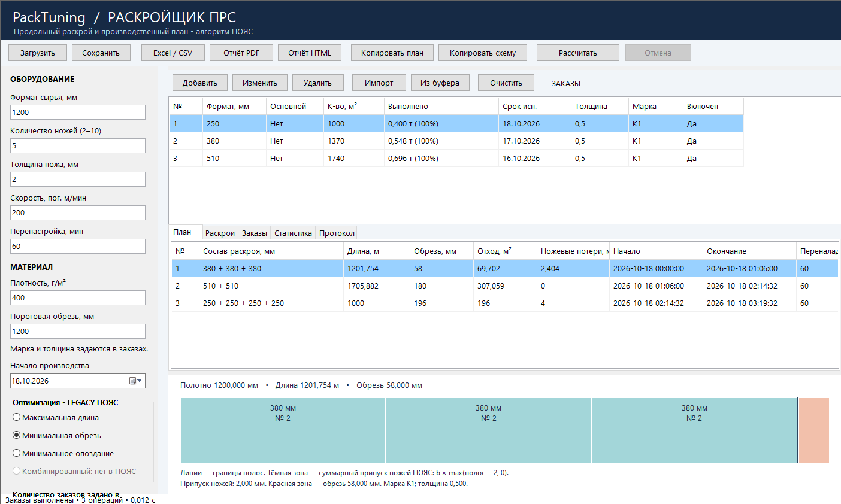Click the Перенастройка, мин input field
This screenshot has height=504, width=841.
tap(78, 247)
